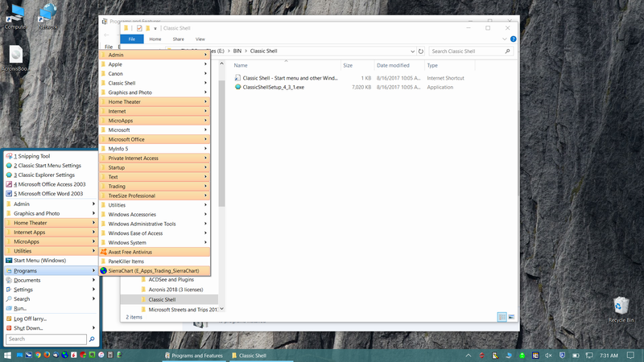Image resolution: width=644 pixels, height=362 pixels.
Task: Expand the Explorer ribbon chevron
Action: [505, 39]
